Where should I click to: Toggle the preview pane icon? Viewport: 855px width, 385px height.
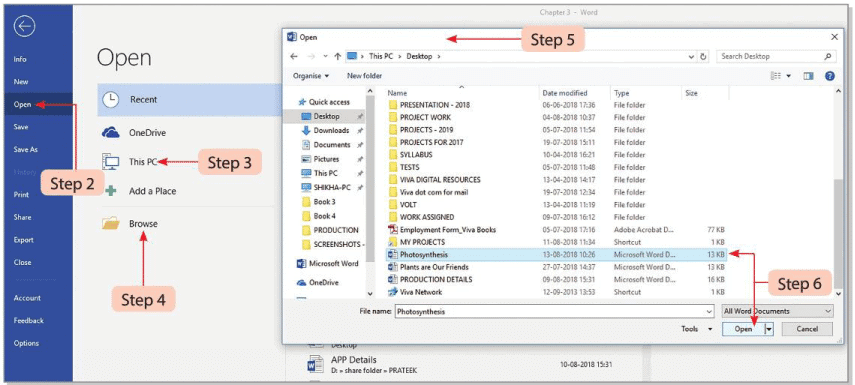pyautogui.click(x=809, y=76)
